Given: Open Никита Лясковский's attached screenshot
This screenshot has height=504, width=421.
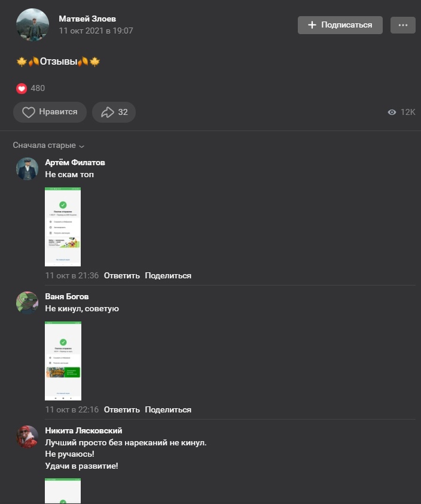Looking at the screenshot, I should [x=63, y=491].
